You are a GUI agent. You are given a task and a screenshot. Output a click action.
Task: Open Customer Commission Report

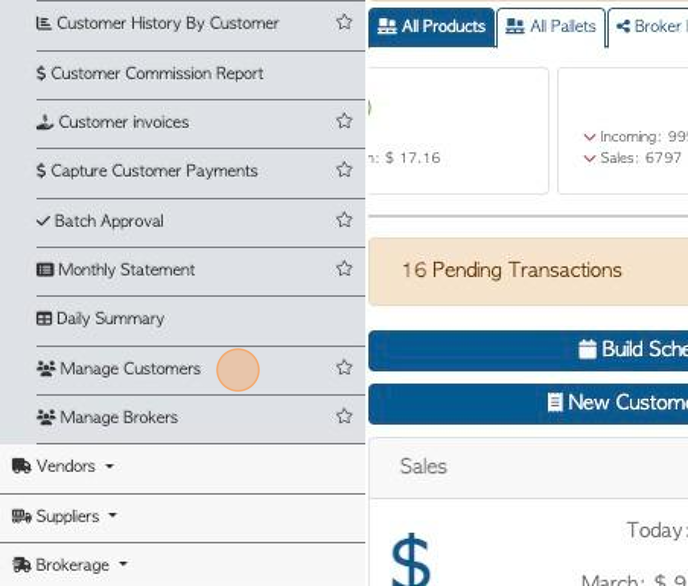150,74
